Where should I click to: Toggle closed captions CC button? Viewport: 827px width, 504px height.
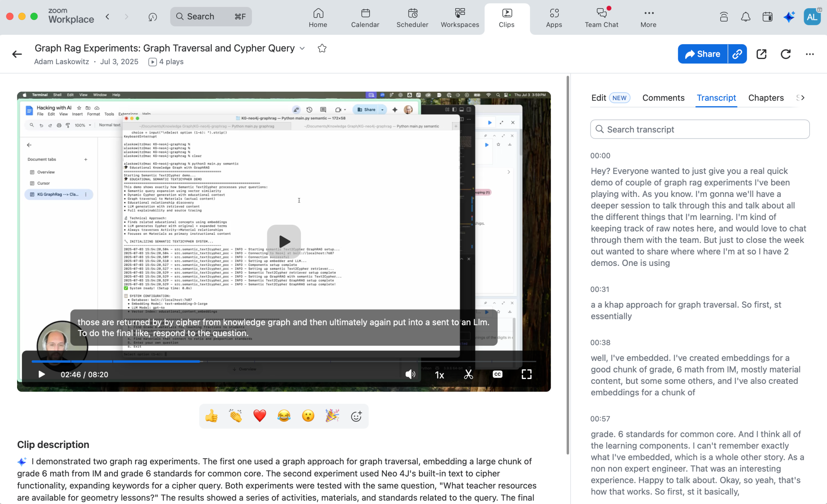[498, 374]
